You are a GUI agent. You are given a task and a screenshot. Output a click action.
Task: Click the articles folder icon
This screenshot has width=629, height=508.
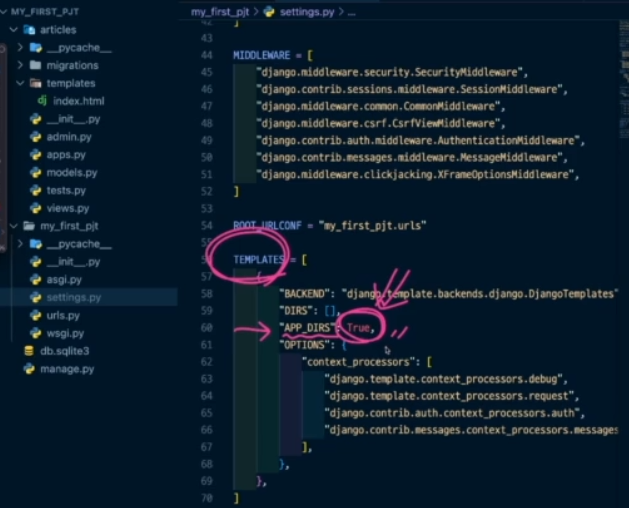[29, 30]
